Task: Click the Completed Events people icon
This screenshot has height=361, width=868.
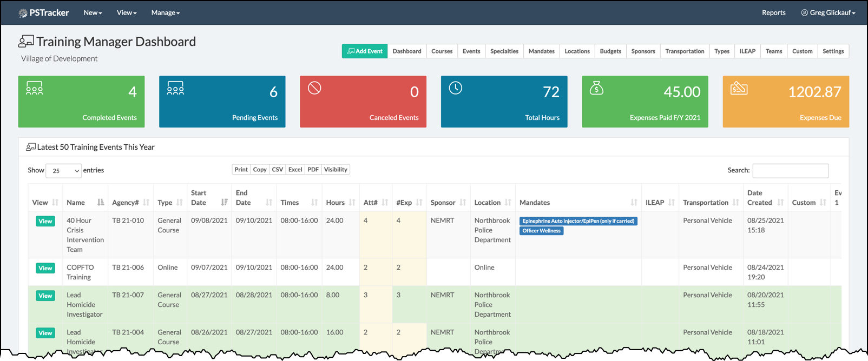Action: pos(35,89)
